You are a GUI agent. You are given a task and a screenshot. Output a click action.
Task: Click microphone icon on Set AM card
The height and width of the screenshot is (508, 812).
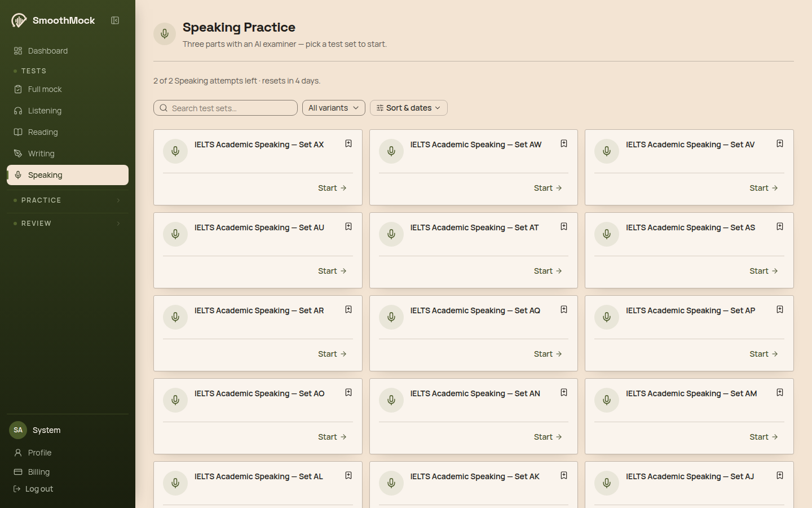coord(607,400)
